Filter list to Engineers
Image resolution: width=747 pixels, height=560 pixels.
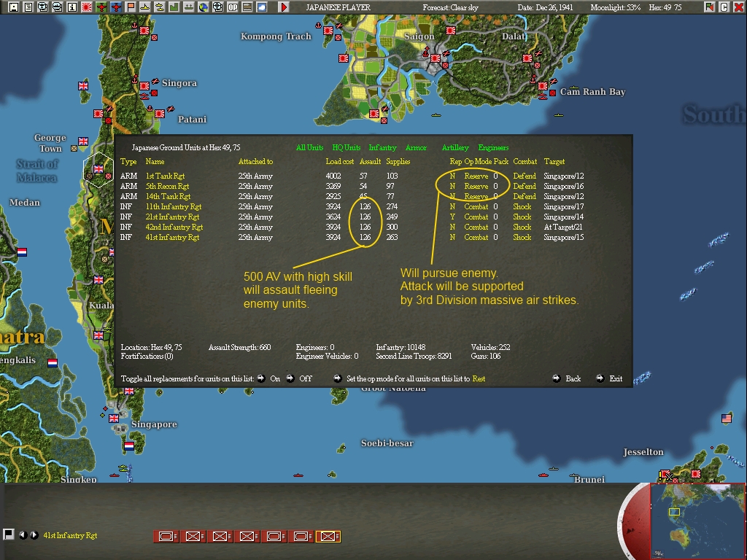[x=493, y=147]
